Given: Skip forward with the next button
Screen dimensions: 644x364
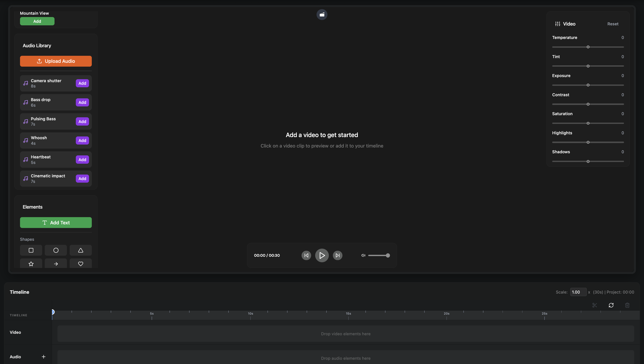Looking at the screenshot, I should point(337,255).
